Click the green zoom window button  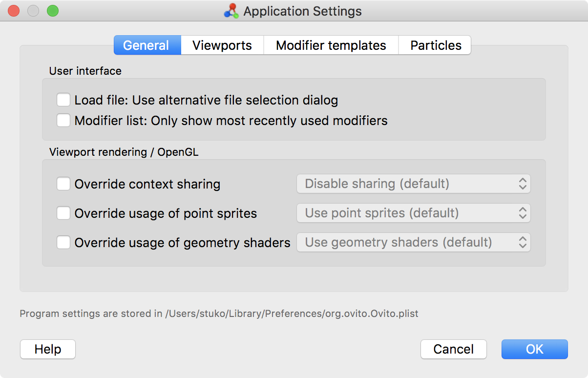click(52, 11)
